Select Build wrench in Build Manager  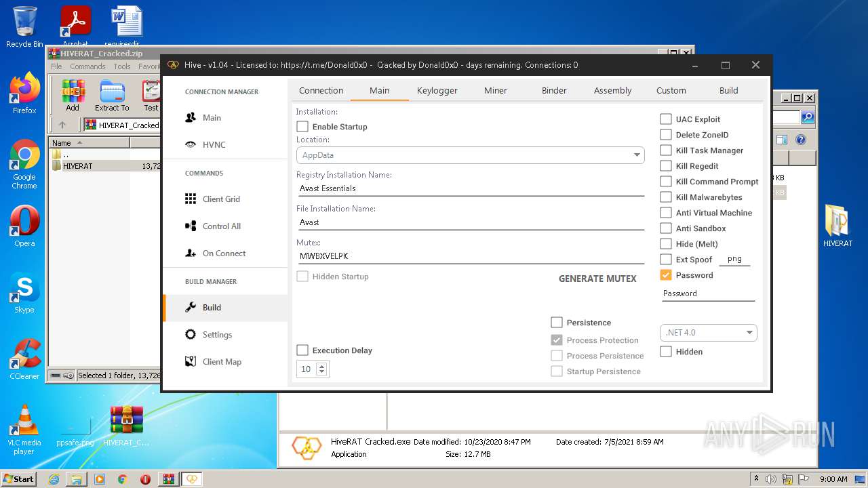coord(203,308)
